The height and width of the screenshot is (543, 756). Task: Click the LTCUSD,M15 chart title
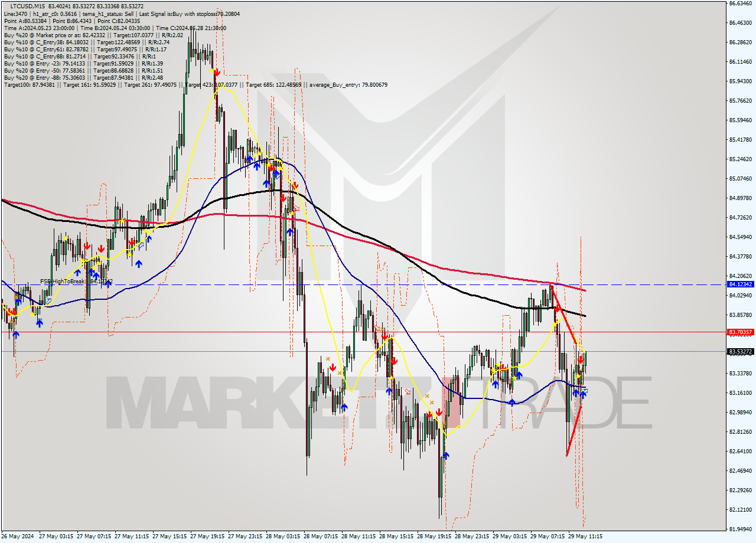coord(28,6)
